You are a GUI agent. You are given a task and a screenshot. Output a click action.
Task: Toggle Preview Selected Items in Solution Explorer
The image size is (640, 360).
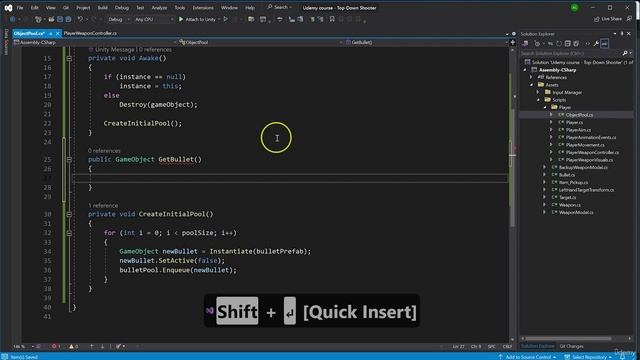604,44
